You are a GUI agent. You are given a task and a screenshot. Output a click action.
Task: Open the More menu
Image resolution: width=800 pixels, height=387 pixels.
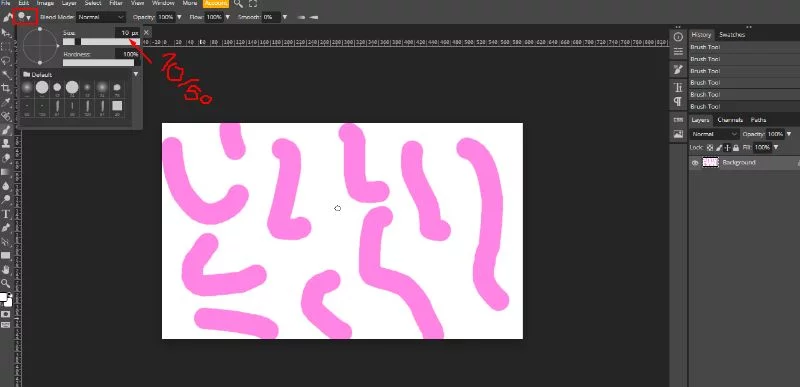pos(190,3)
